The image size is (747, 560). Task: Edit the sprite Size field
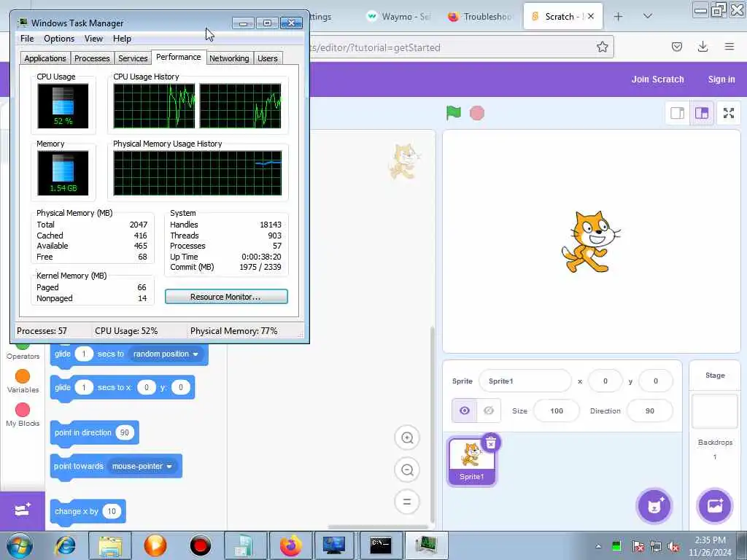coord(557,411)
